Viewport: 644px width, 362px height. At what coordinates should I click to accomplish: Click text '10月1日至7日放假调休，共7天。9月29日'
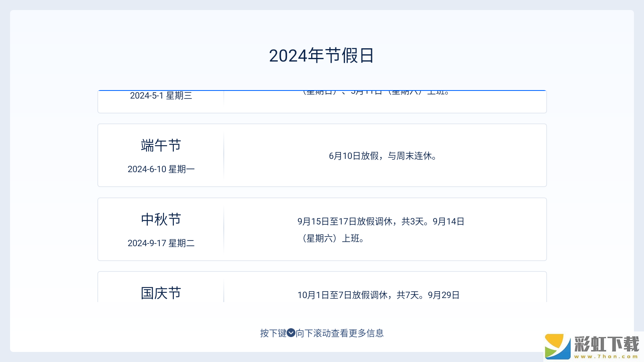[x=378, y=295]
